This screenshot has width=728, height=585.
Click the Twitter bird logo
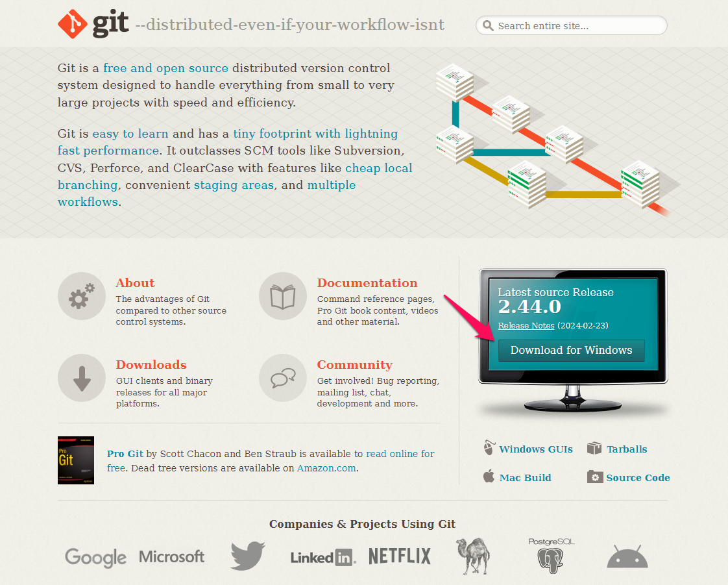tap(247, 556)
